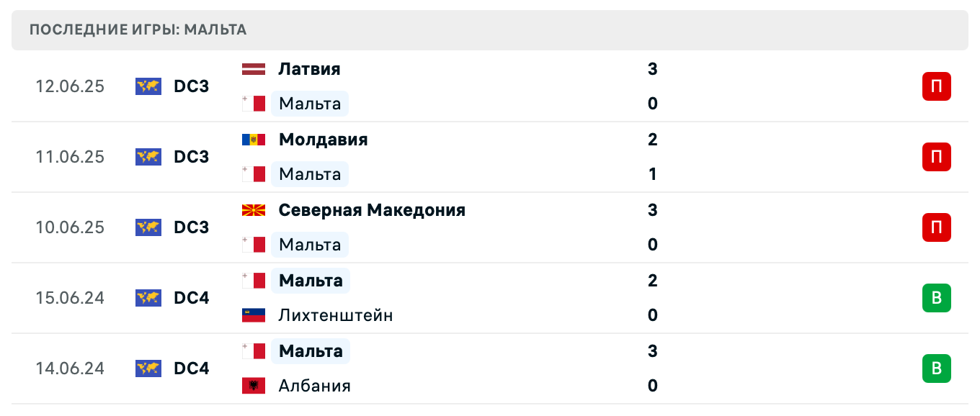
Task: Click the Молдавия team name
Action: point(323,140)
